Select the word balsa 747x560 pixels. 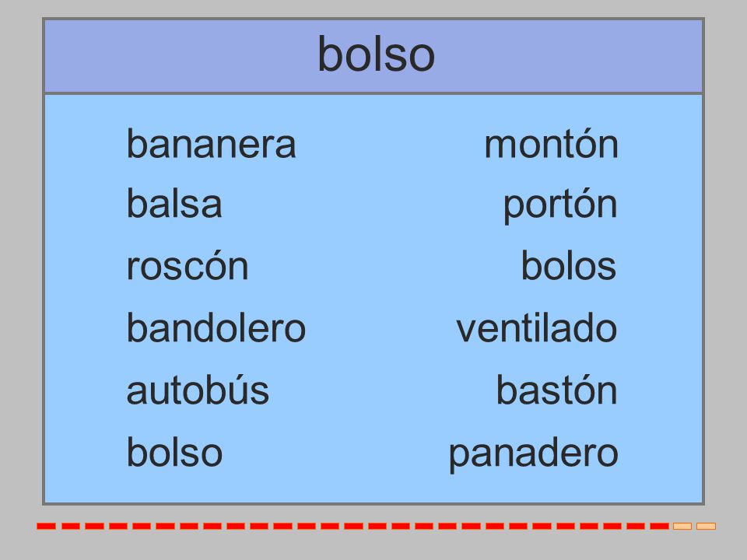click(174, 204)
